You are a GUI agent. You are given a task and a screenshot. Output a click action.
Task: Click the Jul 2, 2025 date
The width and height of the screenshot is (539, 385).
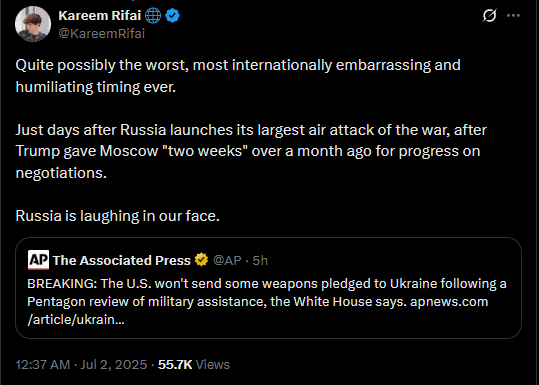(x=114, y=364)
